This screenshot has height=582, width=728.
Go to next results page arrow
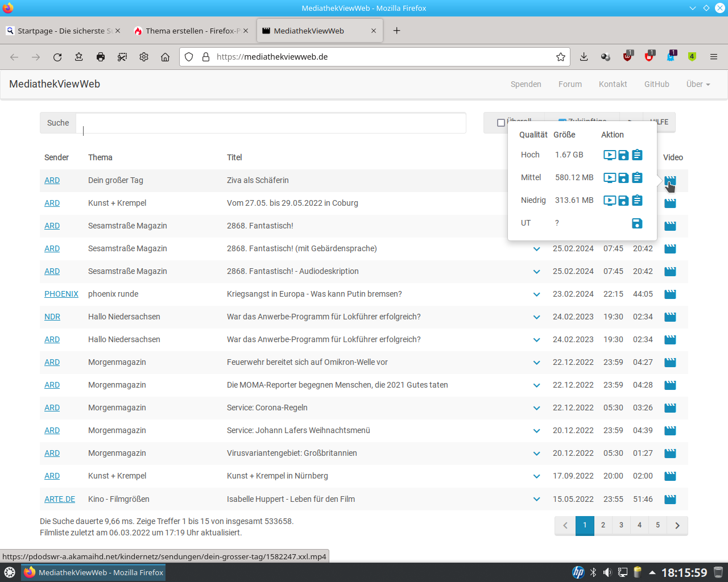pyautogui.click(x=677, y=525)
